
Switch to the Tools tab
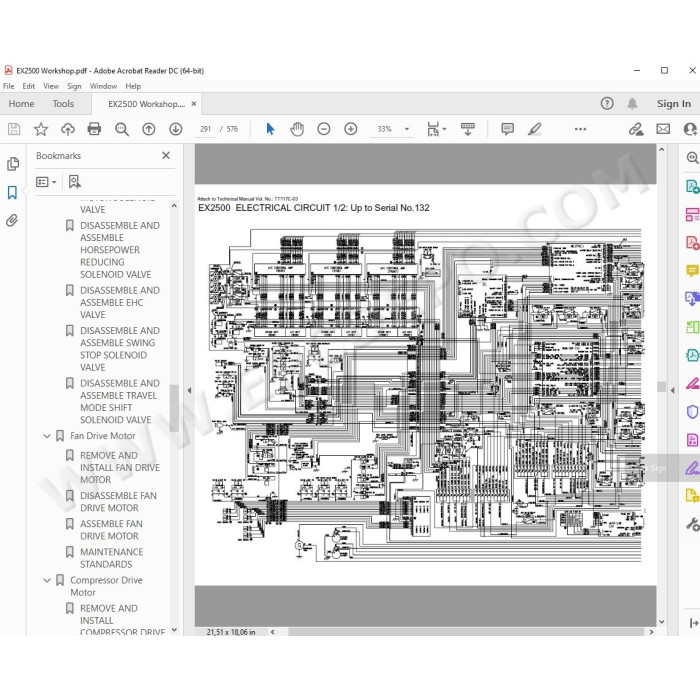click(x=63, y=104)
